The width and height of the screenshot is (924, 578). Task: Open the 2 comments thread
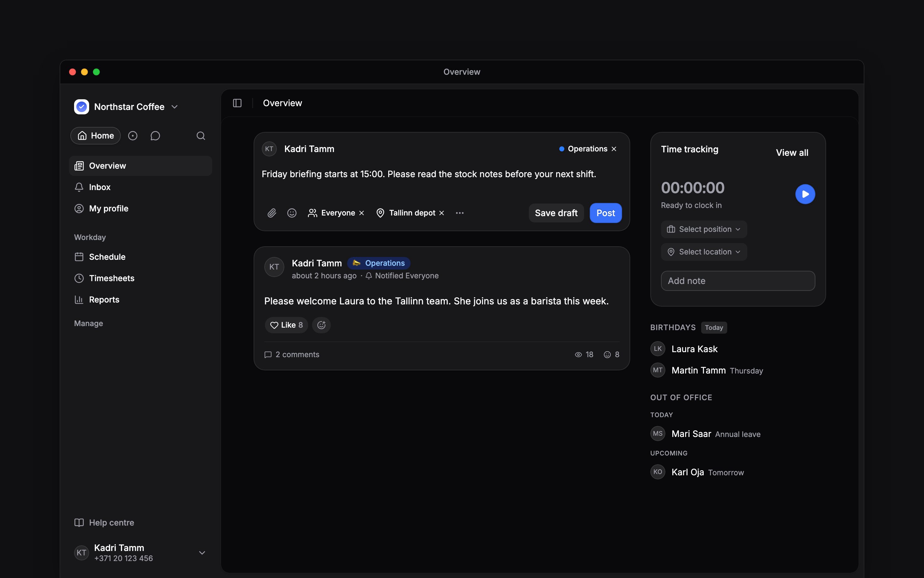pos(292,355)
